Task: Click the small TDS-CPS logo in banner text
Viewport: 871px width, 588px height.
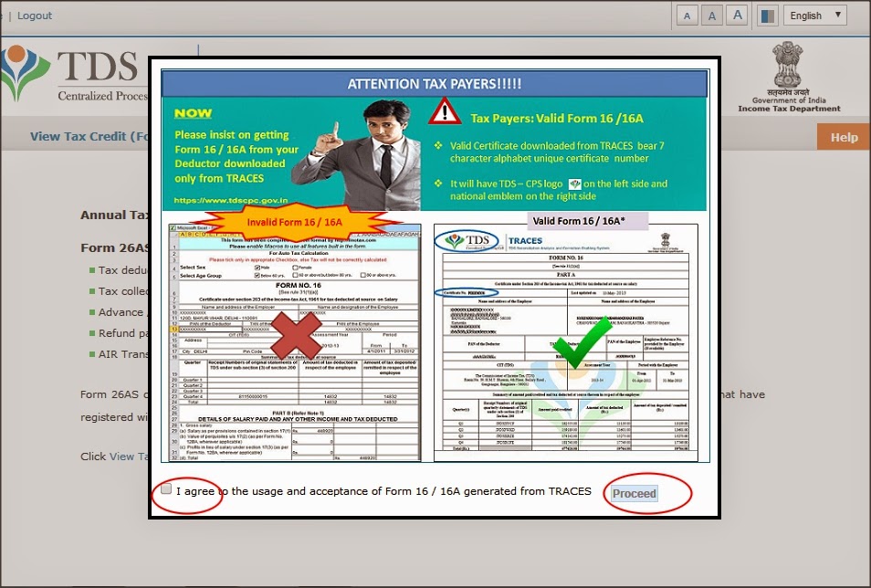Action: (x=574, y=184)
